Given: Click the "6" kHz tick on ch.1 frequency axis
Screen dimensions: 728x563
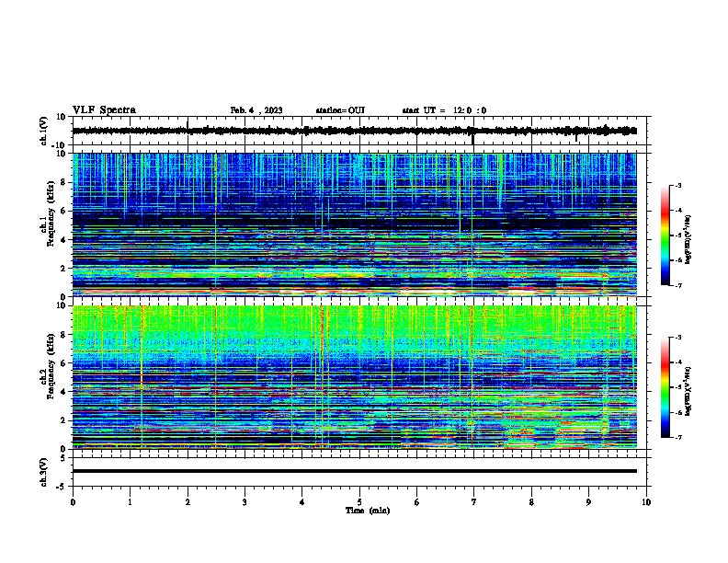Looking at the screenshot, I should click(63, 211).
